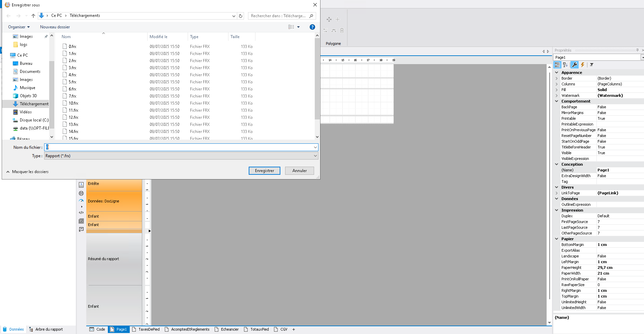Toggle the categorized properties view
This screenshot has height=334, width=644.
[557, 65]
